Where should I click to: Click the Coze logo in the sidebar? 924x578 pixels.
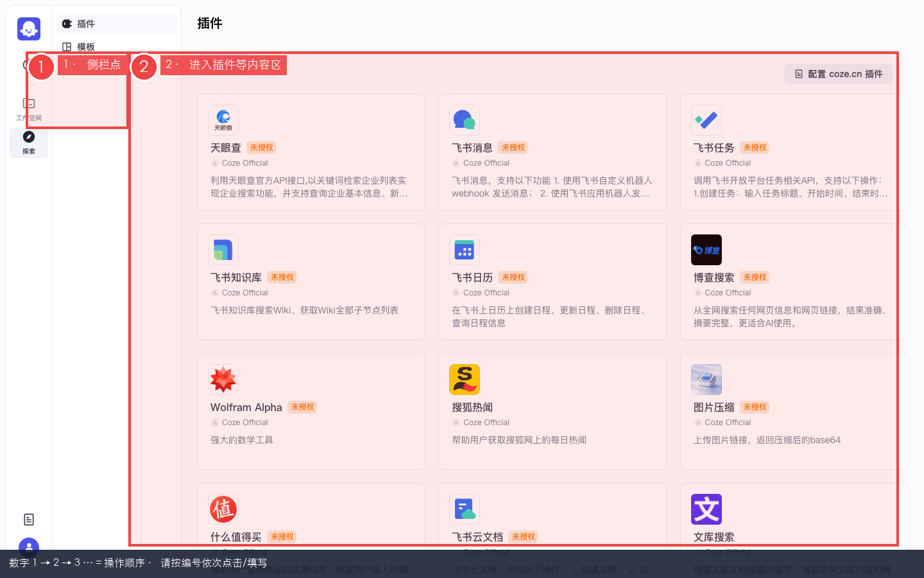tap(29, 29)
